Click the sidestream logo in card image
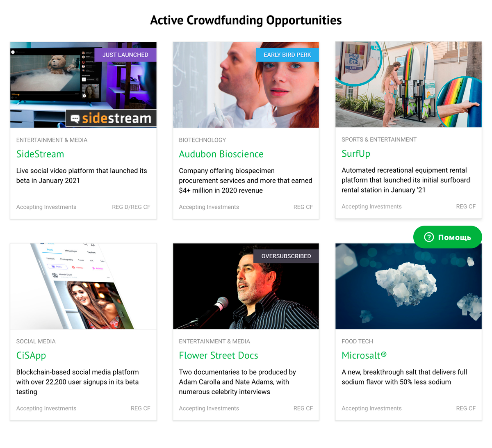 click(x=111, y=119)
